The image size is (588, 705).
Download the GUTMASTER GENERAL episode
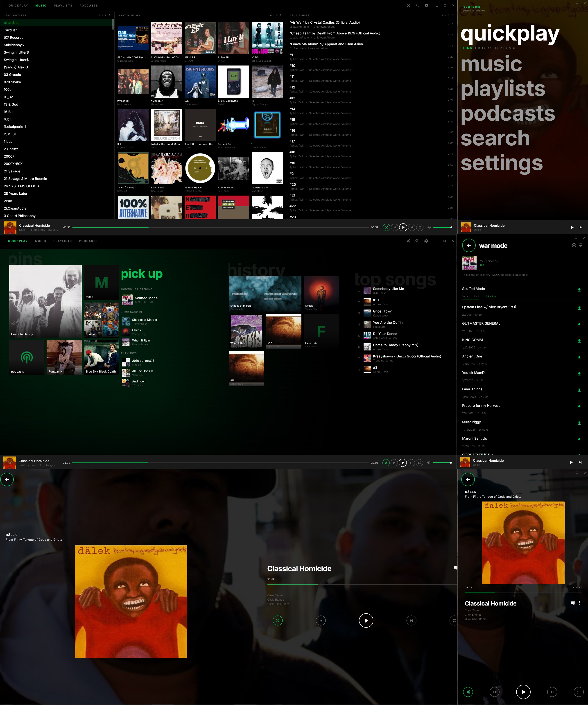tap(579, 324)
